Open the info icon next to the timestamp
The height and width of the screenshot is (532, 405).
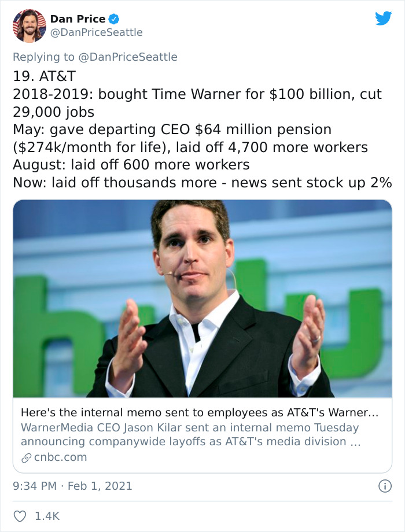(x=386, y=486)
